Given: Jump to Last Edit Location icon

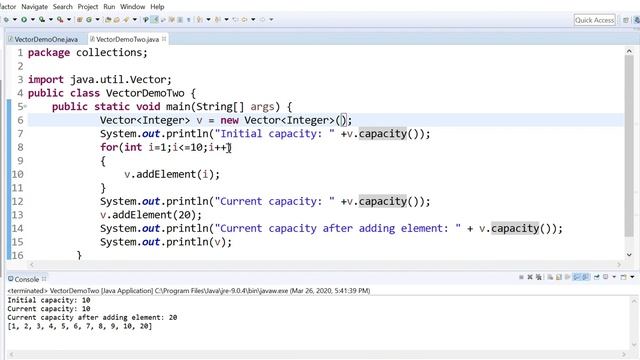Looking at the screenshot, I should click(x=235, y=19).
